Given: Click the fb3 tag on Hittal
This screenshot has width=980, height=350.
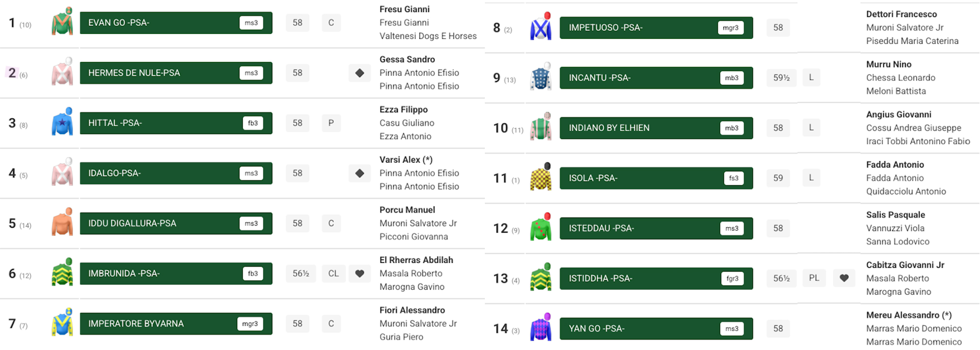Looking at the screenshot, I should [252, 123].
